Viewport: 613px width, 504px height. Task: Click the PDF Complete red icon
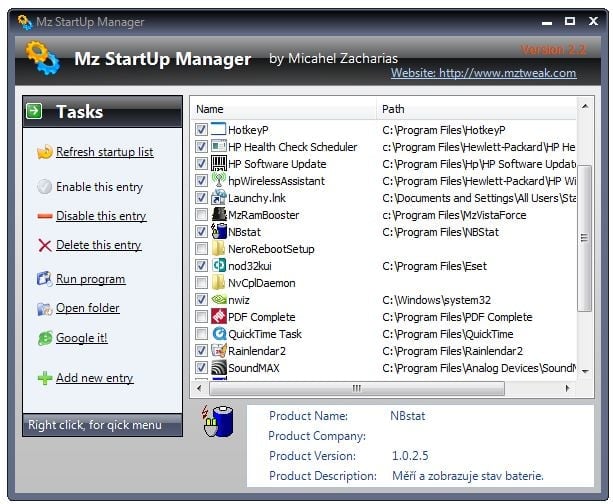[219, 316]
